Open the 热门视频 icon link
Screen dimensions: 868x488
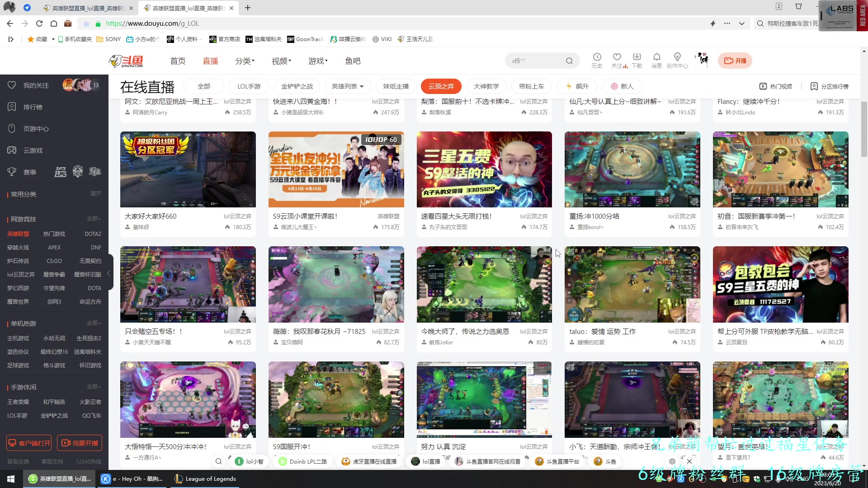point(776,86)
